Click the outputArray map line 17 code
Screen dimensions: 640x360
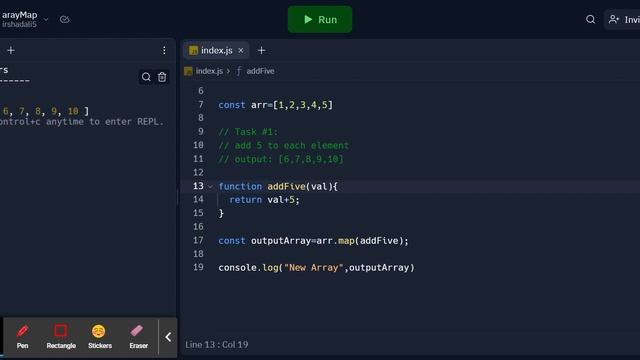[x=313, y=241]
